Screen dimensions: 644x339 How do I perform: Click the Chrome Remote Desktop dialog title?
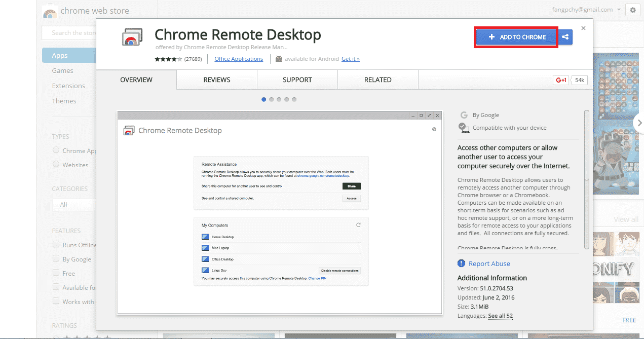coord(238,35)
